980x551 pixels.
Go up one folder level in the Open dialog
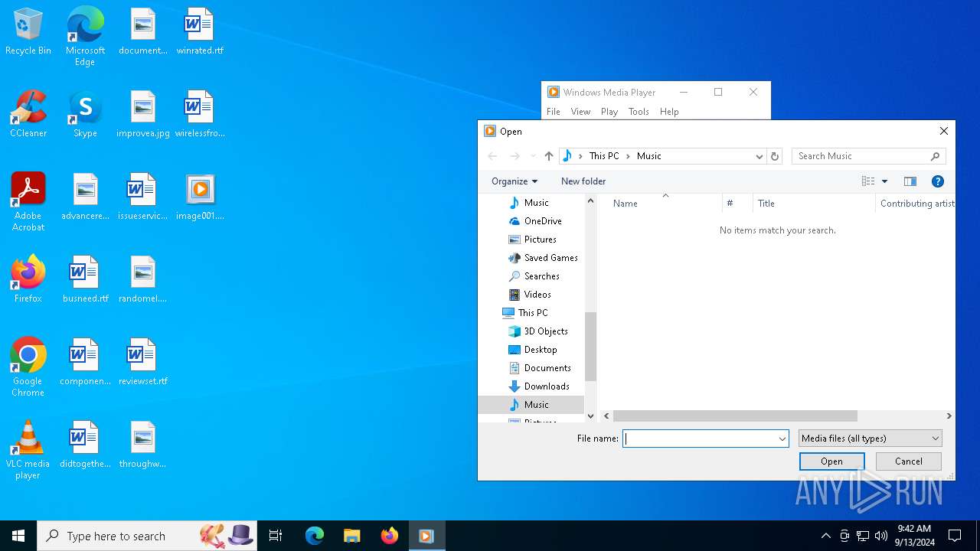click(549, 156)
